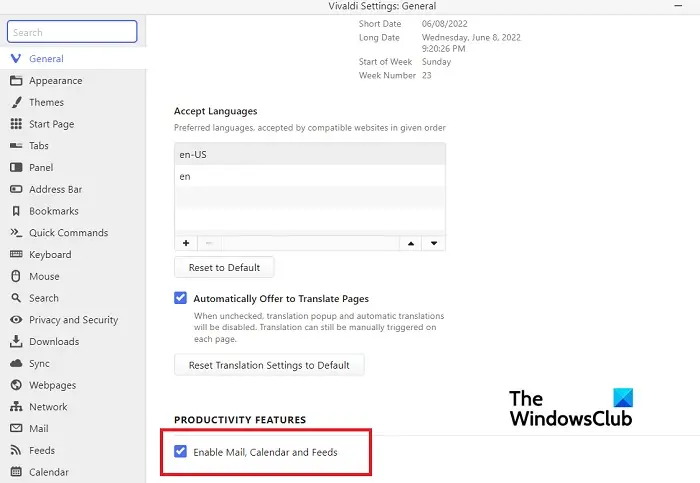Open Quick Commands settings

pos(73,233)
